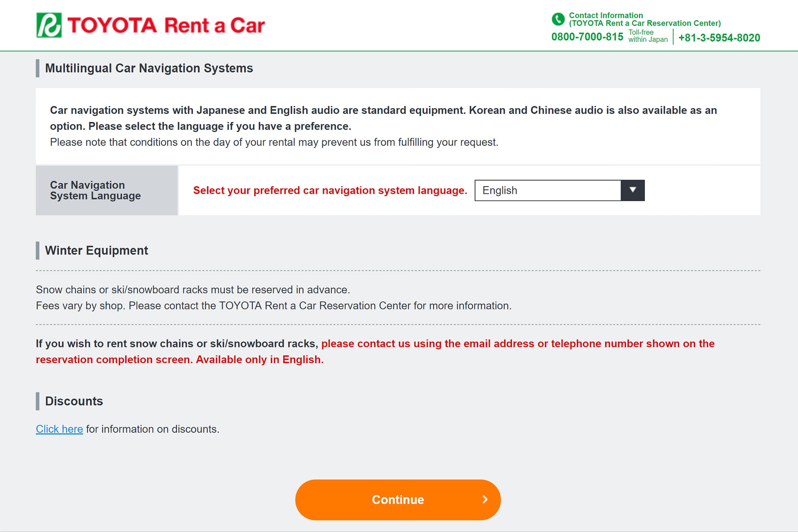This screenshot has width=798, height=532.
Task: Click the Discounts section heading
Action: [x=74, y=401]
